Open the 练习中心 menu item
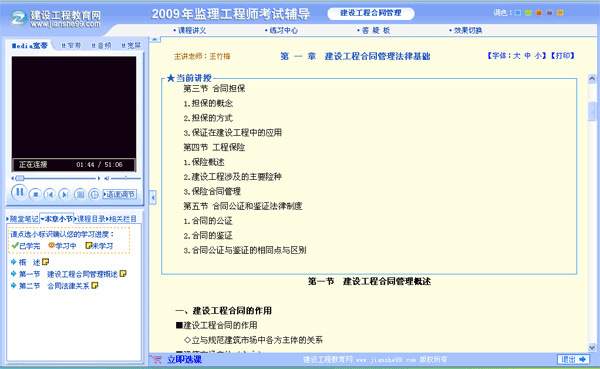 pos(281,31)
